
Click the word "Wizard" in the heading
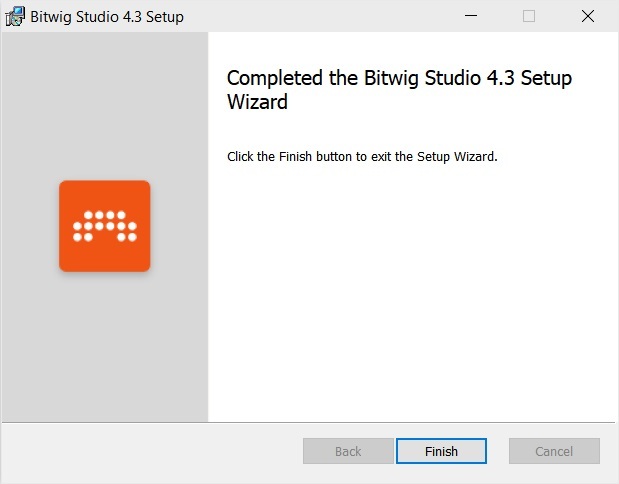pyautogui.click(x=257, y=102)
